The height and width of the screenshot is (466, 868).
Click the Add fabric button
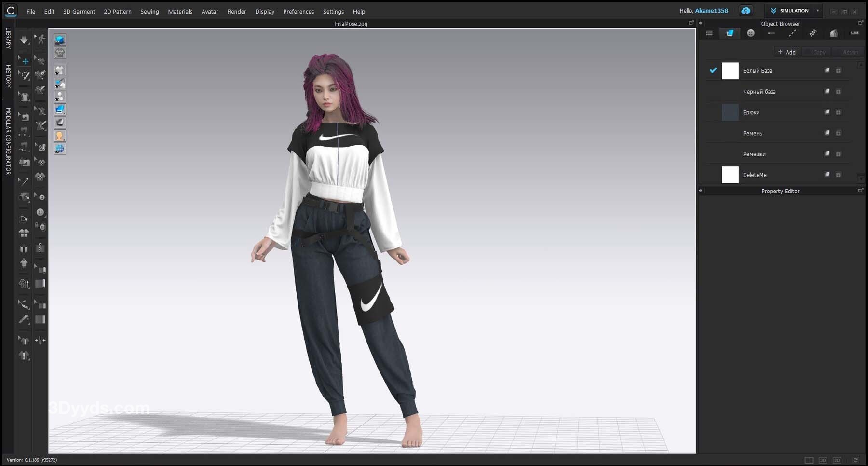(787, 52)
